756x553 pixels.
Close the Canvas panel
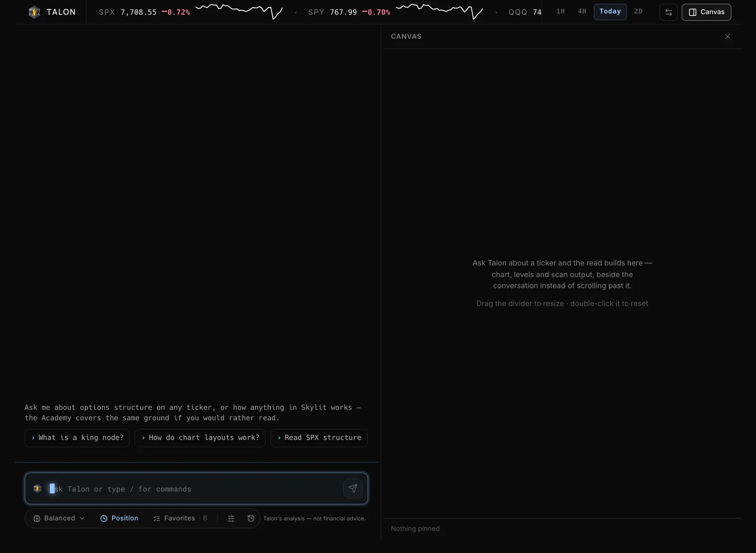pos(728,36)
